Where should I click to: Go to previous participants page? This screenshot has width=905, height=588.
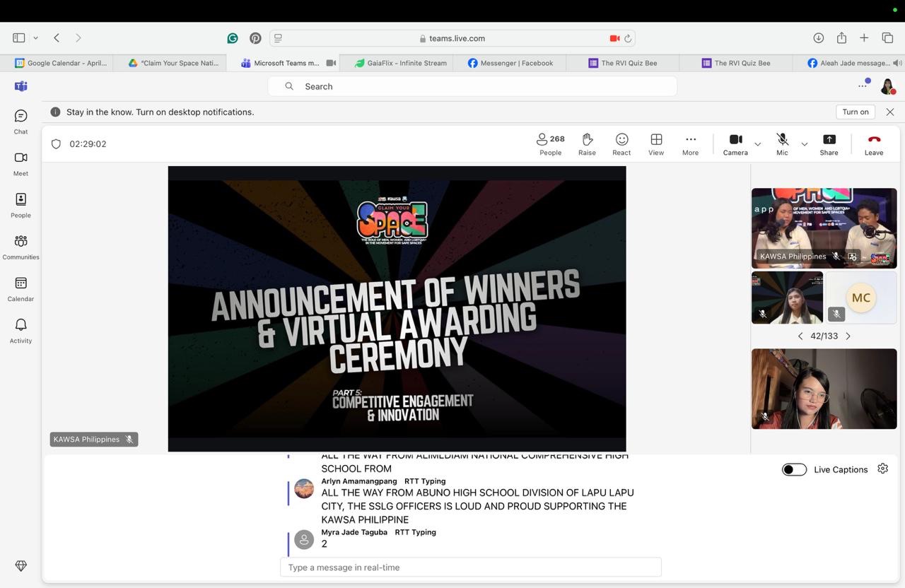(x=800, y=336)
